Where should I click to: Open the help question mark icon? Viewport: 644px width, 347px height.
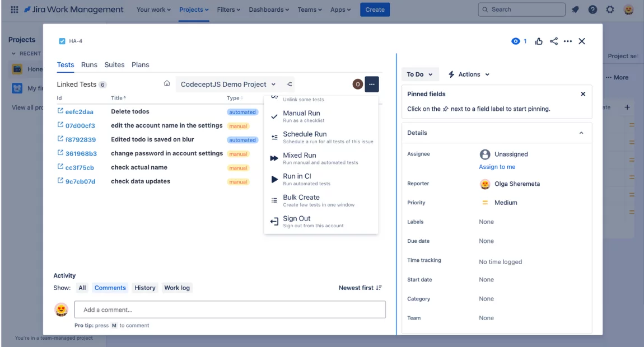592,10
